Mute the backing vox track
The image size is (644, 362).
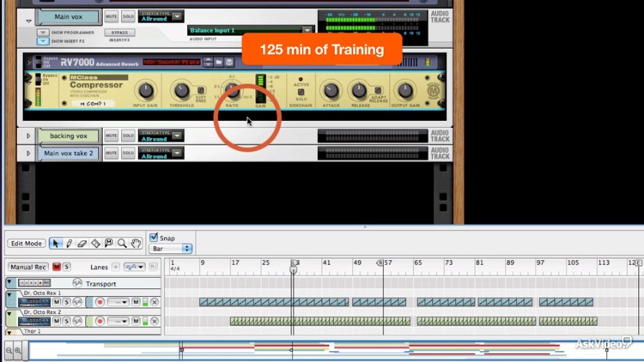pyautogui.click(x=111, y=136)
